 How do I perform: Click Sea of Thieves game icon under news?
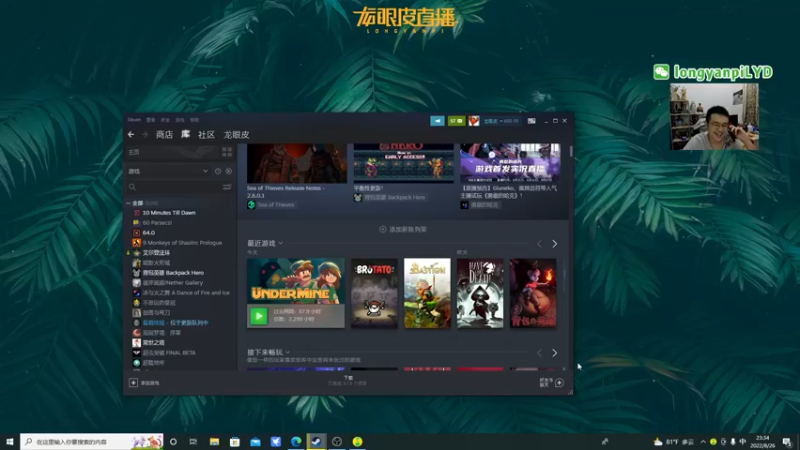(x=251, y=205)
